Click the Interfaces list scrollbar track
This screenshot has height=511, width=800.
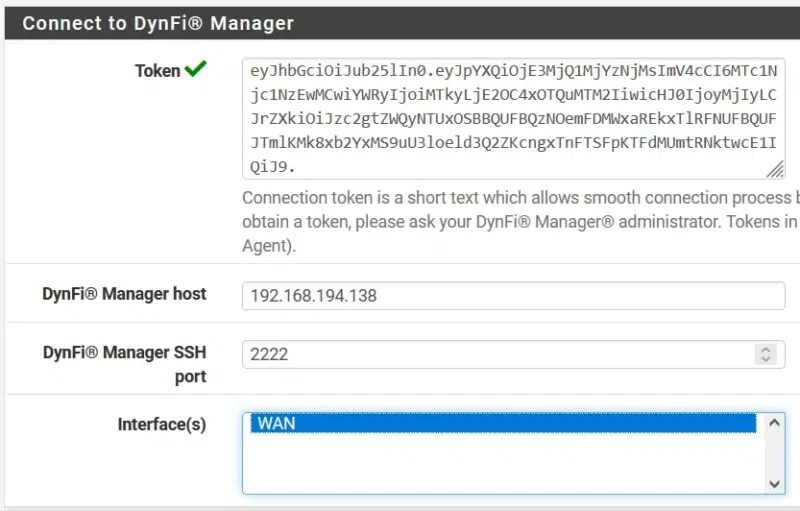point(774,454)
